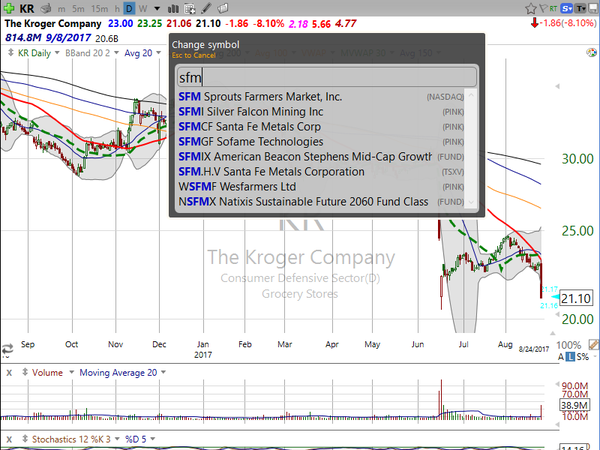Click the green plus add icon

8,8
